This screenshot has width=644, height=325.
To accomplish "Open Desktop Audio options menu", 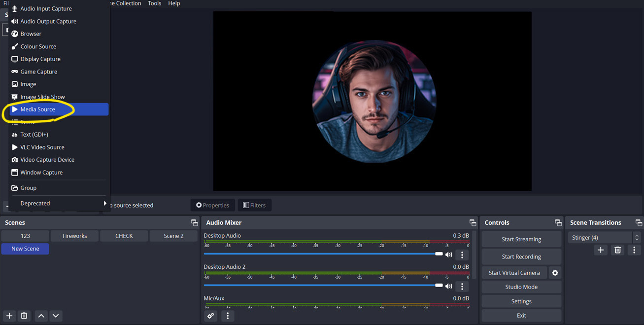I will [x=462, y=255].
